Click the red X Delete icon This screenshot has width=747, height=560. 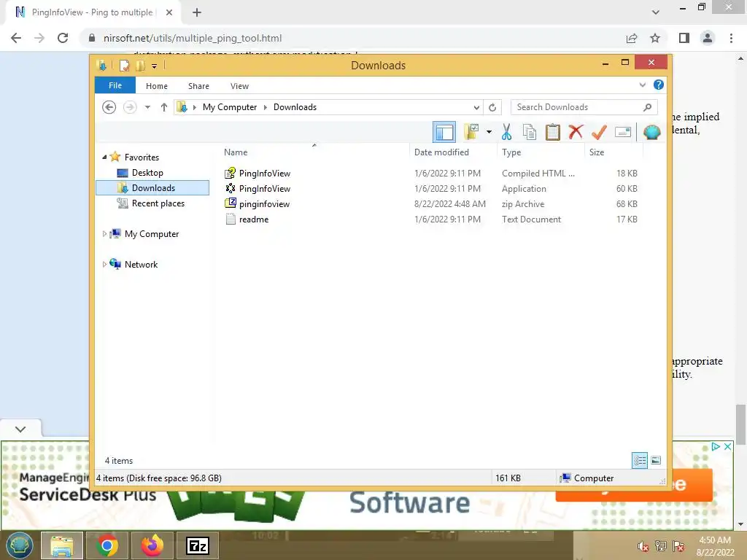point(576,131)
